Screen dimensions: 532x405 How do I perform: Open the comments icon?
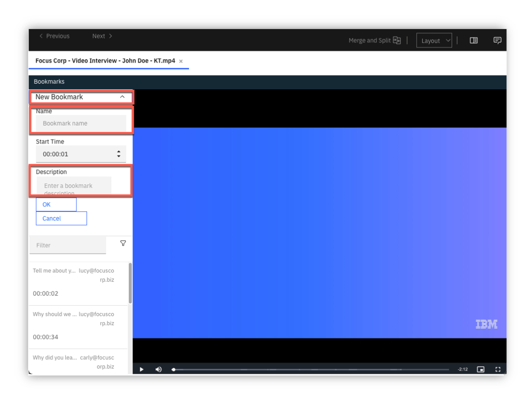click(497, 40)
